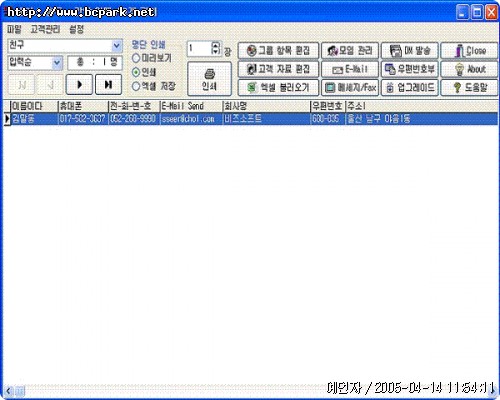Screen dimensions: 500x400
Task: Click the total count display box
Action: tap(95, 63)
